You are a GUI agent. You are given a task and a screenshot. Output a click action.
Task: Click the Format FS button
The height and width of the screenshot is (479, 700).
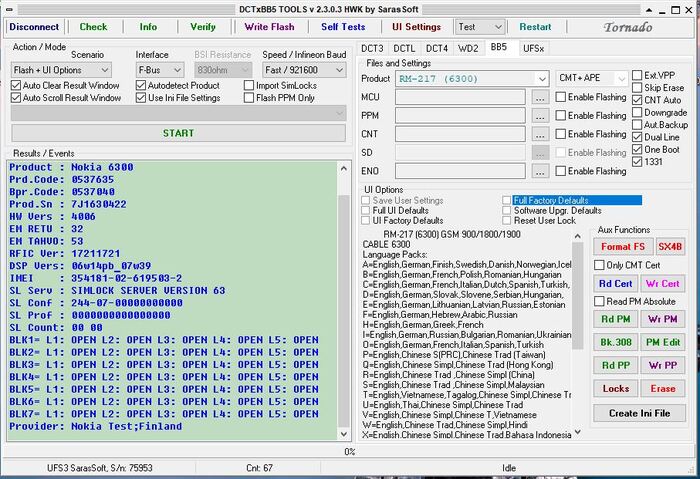click(623, 246)
